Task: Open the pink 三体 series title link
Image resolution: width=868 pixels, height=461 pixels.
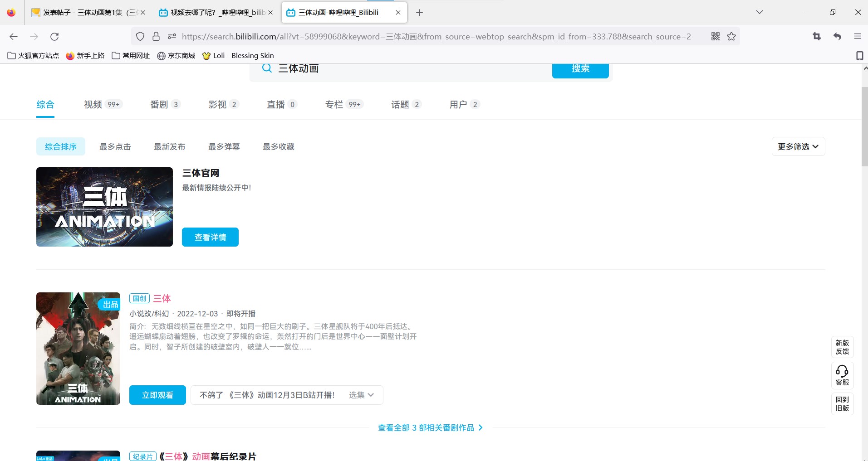Action: pyautogui.click(x=162, y=298)
